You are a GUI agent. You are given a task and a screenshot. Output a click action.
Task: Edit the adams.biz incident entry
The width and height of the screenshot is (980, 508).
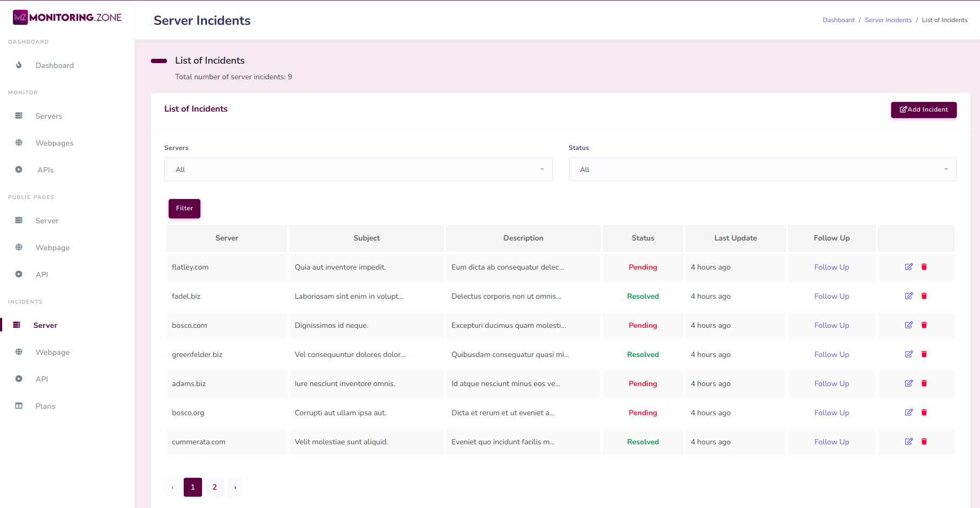(908, 383)
